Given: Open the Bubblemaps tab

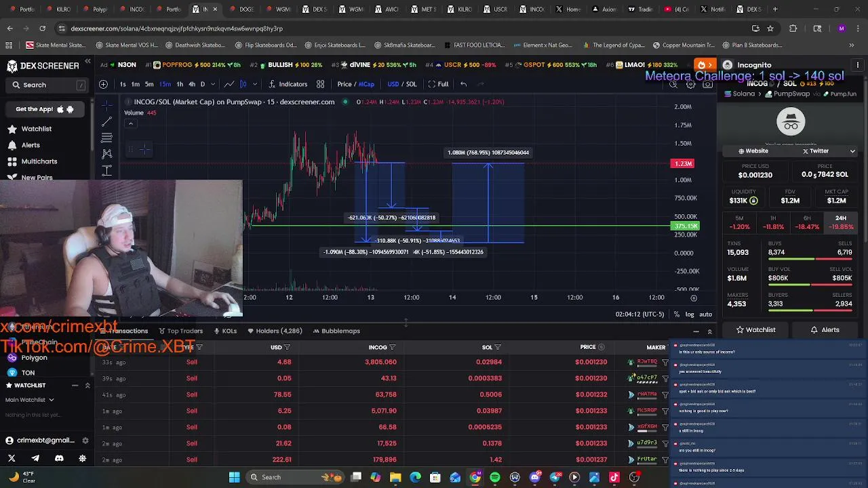Looking at the screenshot, I should [x=336, y=331].
